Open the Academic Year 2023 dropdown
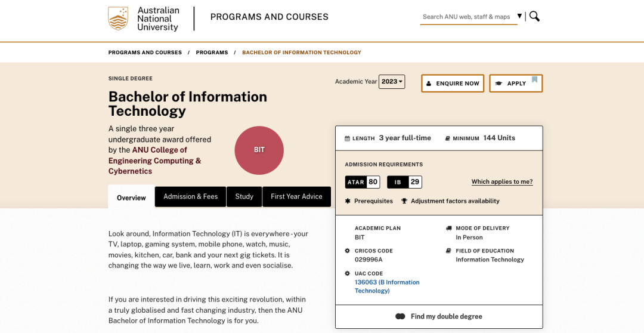Viewport: 644px width, 333px height. pos(392,81)
